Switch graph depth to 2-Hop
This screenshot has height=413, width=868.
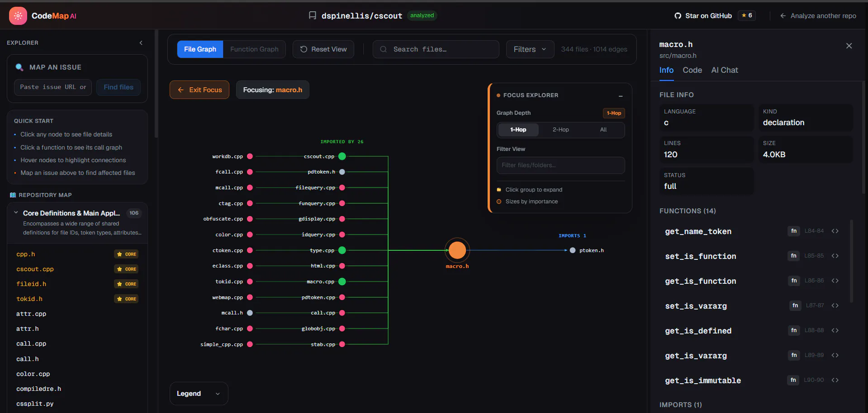click(560, 130)
